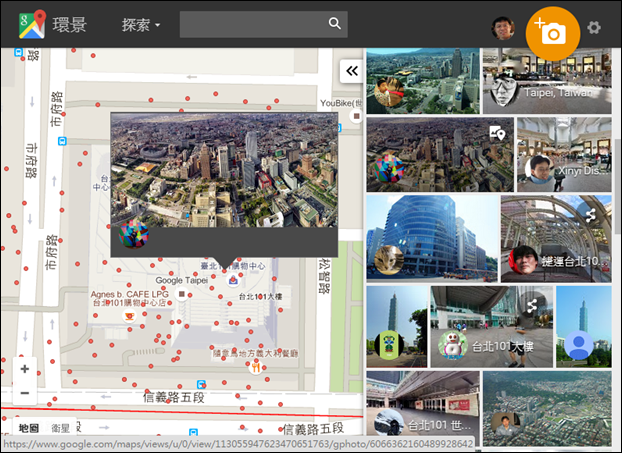
Task: Open the 台北101大樓 plaza photo
Action: (x=491, y=326)
